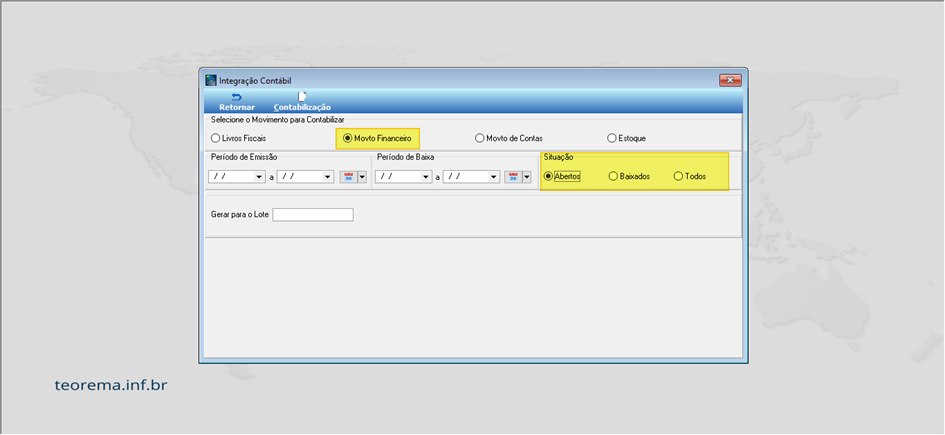Open calendar picker for Período de Emissão
The width and height of the screenshot is (945, 435).
click(x=348, y=177)
